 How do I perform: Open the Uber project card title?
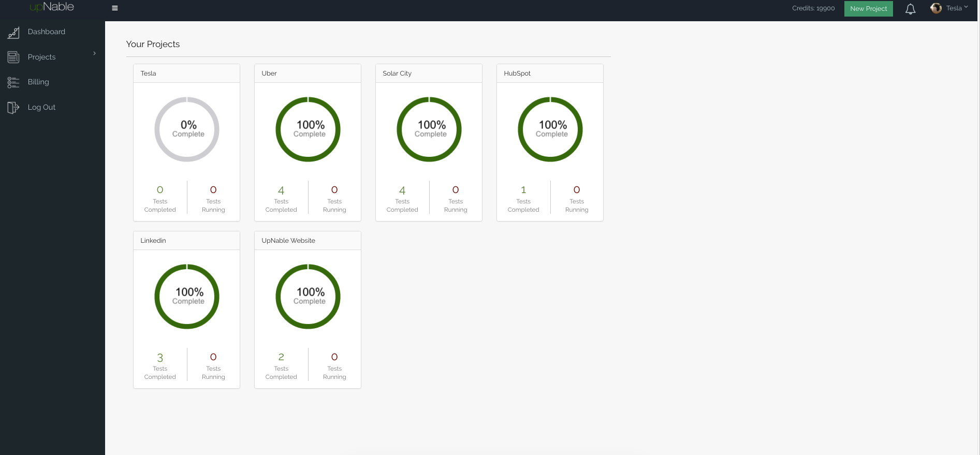pyautogui.click(x=269, y=74)
